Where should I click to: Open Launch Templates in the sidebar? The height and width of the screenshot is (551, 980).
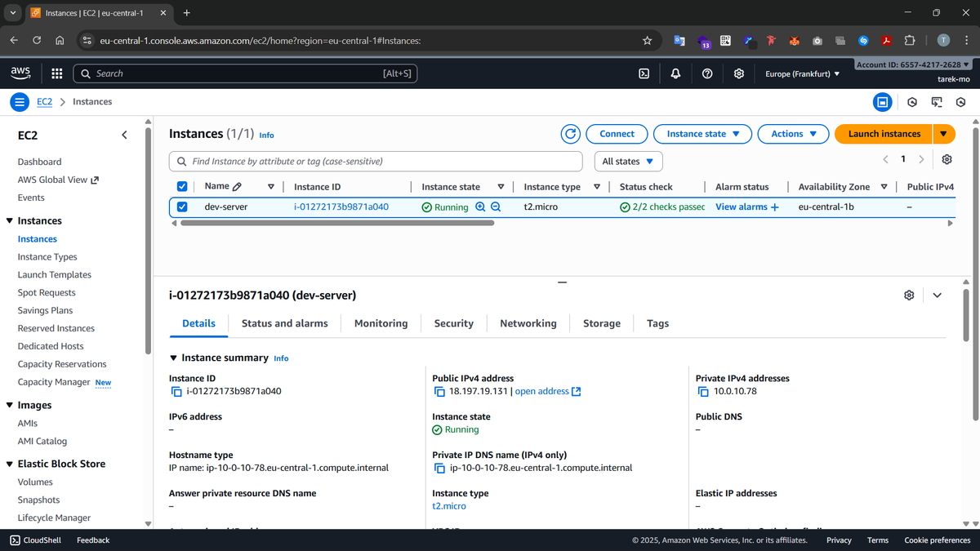point(55,275)
